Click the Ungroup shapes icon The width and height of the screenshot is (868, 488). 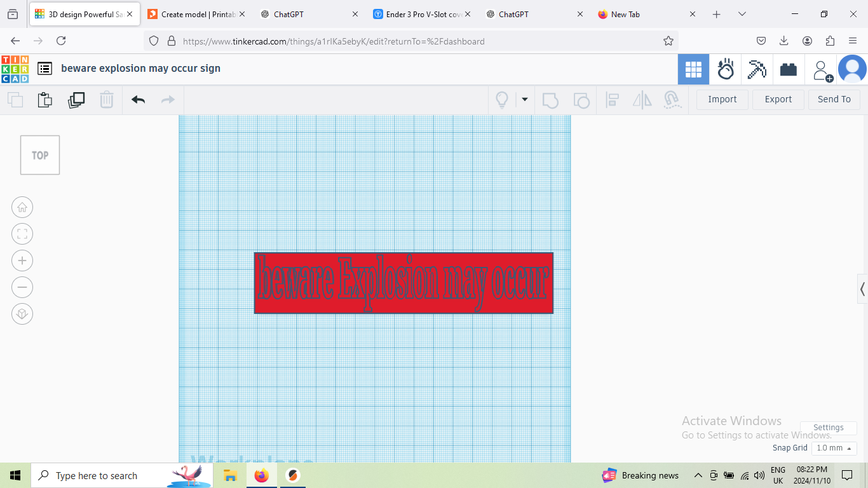click(x=581, y=100)
